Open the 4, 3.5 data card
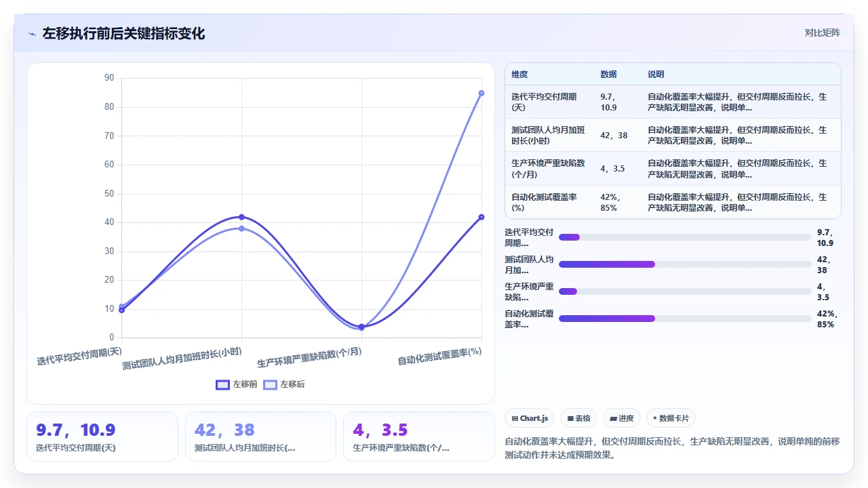Screen dimensions: 868x488 pos(419,436)
